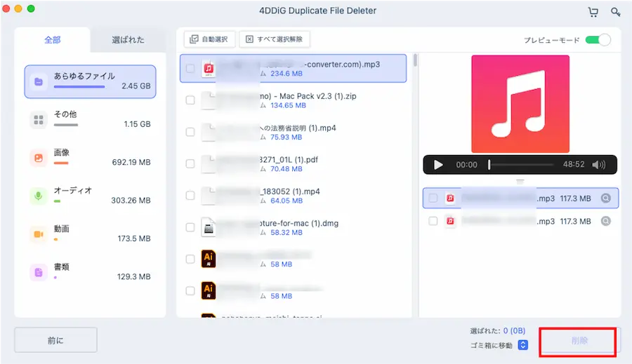Viewport: 632px width, 364px height.
Task: Click the 2.45 GB total size text
Action: (136, 86)
